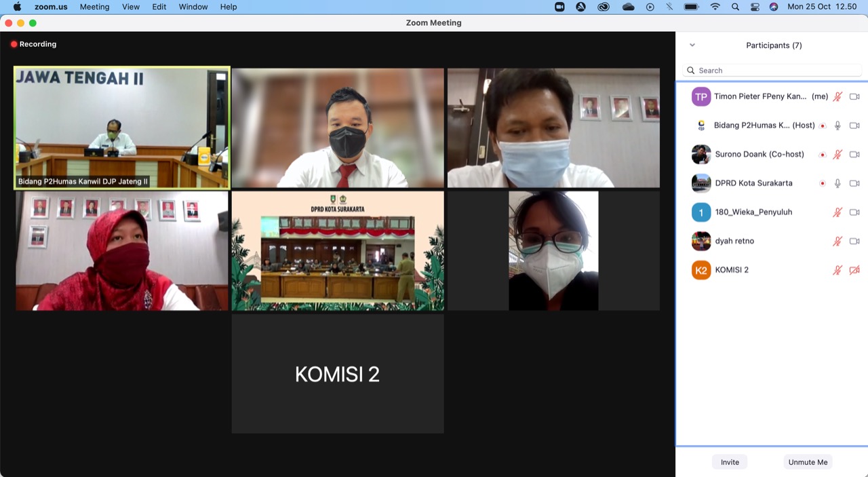
Task: Click the Recording indicator label
Action: [x=33, y=44]
